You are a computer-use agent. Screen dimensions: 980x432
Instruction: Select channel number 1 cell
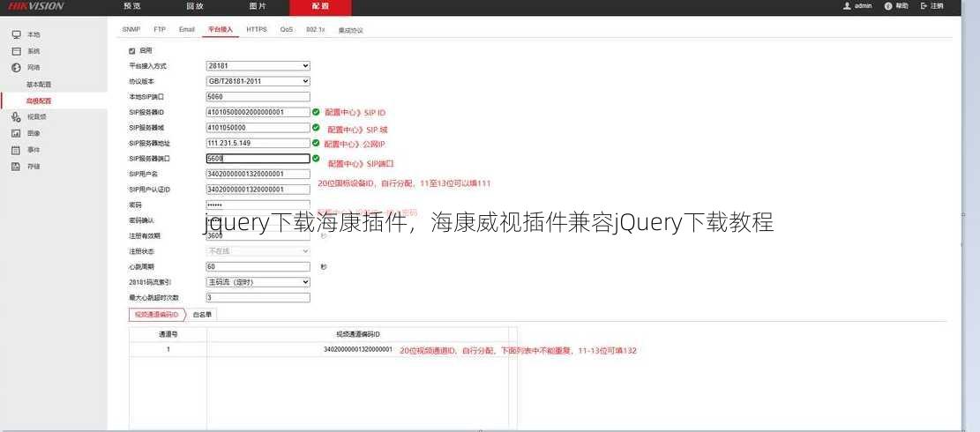click(168, 350)
